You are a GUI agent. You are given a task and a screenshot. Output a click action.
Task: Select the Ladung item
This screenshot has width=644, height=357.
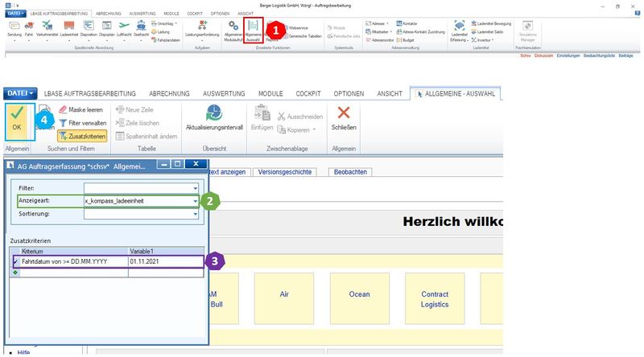[x=160, y=31]
